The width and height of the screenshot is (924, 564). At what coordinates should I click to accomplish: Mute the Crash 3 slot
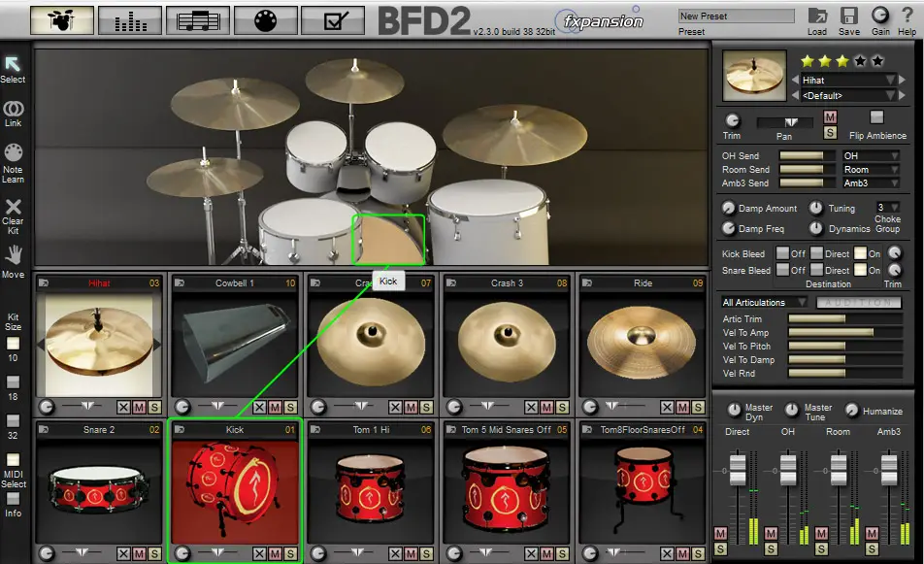546,408
